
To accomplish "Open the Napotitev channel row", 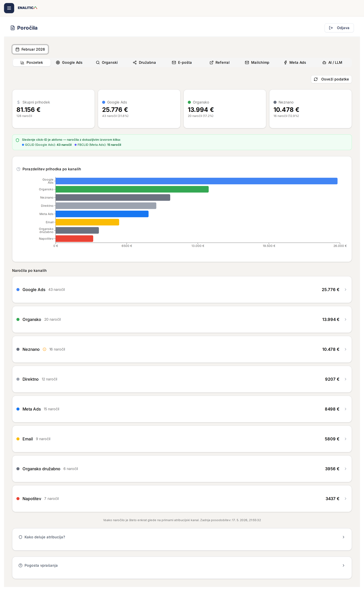I will [x=182, y=499].
